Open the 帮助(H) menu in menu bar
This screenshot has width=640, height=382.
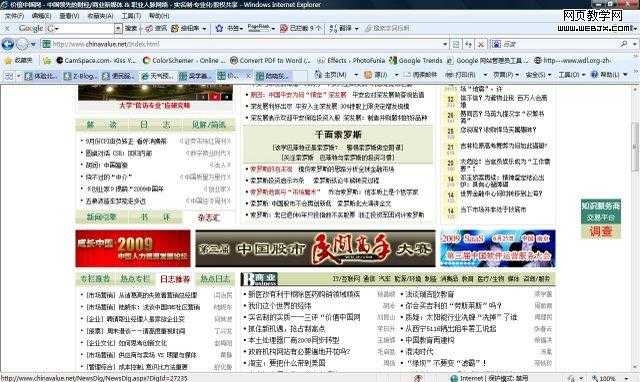coord(159,16)
